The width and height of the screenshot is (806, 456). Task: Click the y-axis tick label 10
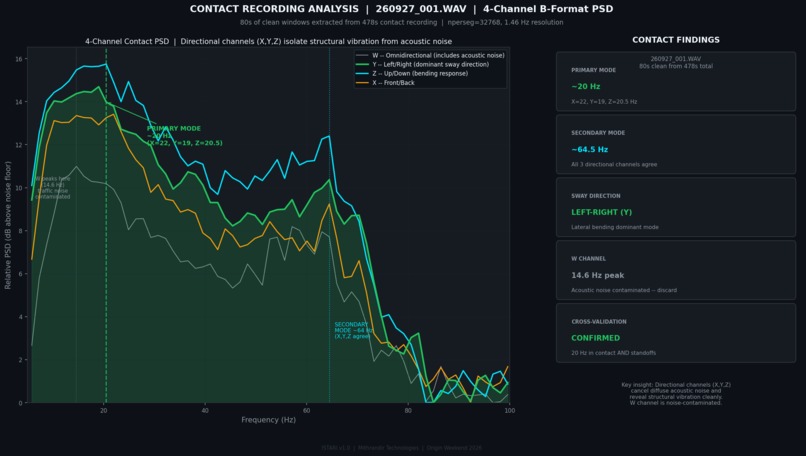(x=19, y=188)
